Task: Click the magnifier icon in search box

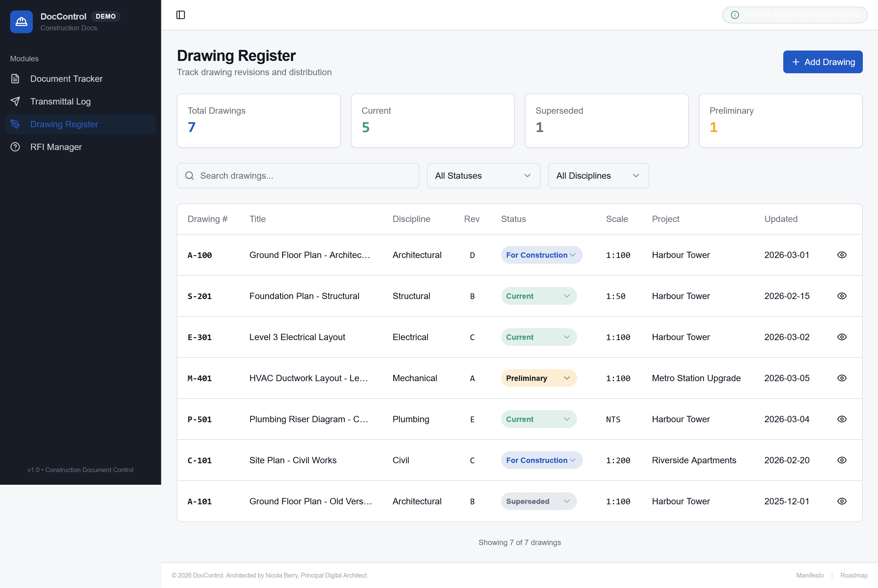Action: [190, 176]
